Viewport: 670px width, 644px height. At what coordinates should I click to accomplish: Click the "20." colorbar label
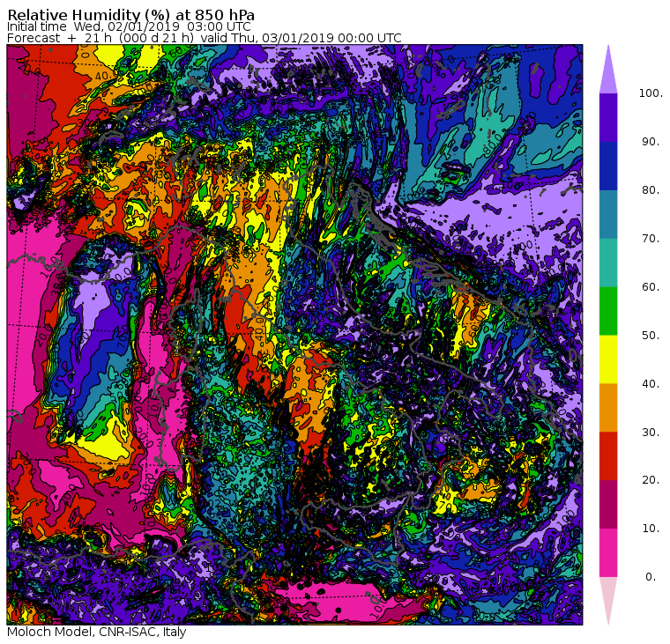pyautogui.click(x=651, y=480)
